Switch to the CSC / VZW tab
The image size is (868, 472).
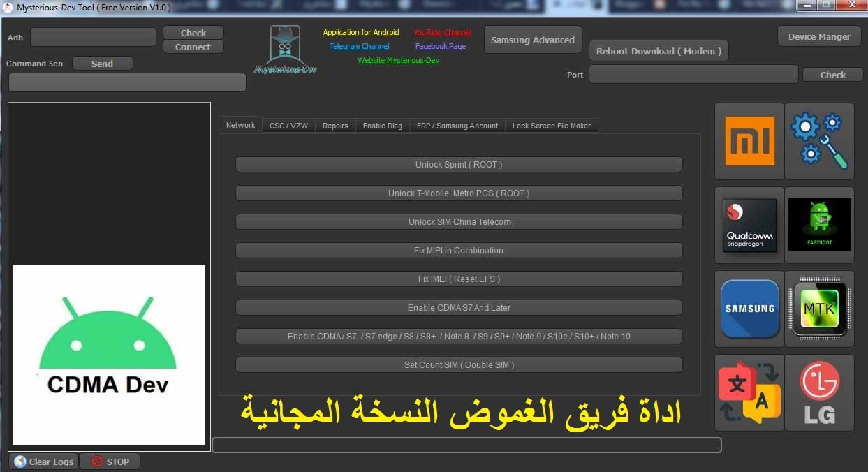(288, 126)
